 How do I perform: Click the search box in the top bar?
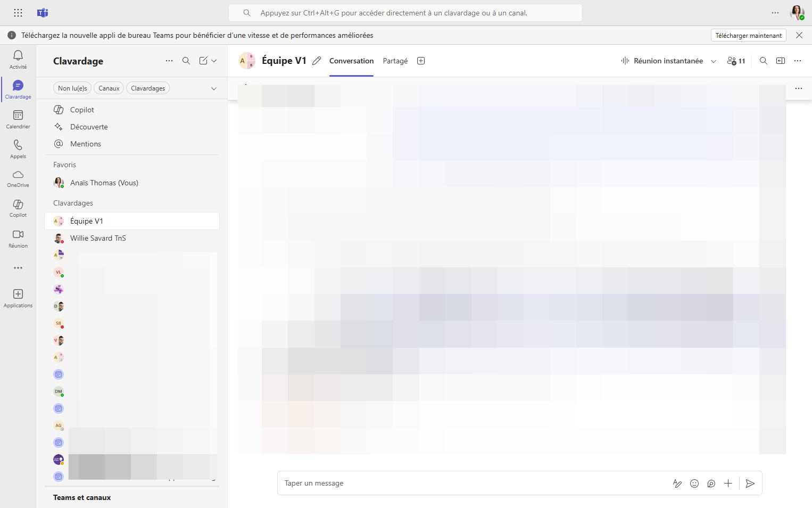(x=405, y=13)
